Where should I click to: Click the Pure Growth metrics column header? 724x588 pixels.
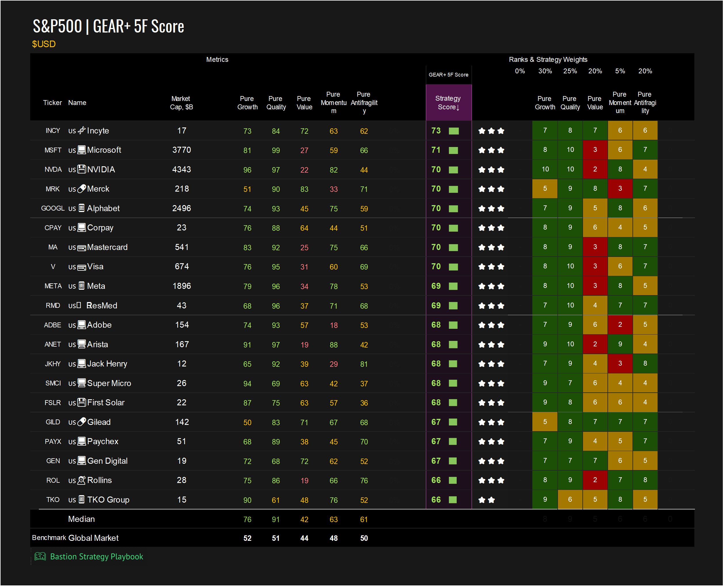coord(247,103)
